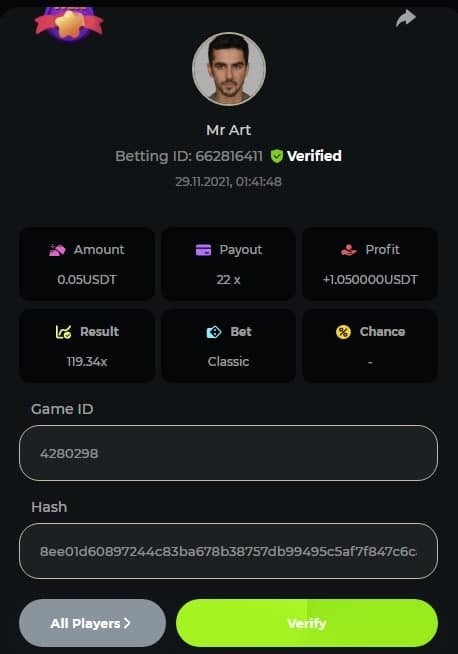Select the Profit amount card

370,264
